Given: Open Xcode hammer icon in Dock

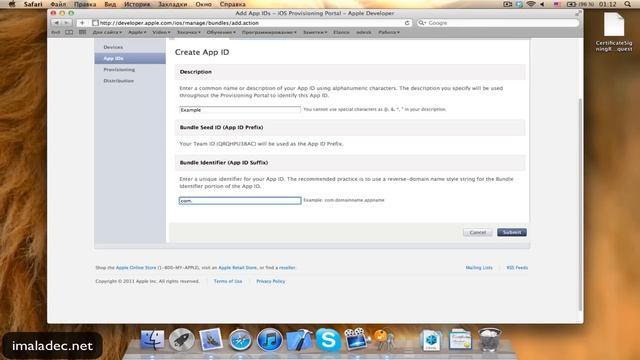Looking at the screenshot, I should pos(299,340).
